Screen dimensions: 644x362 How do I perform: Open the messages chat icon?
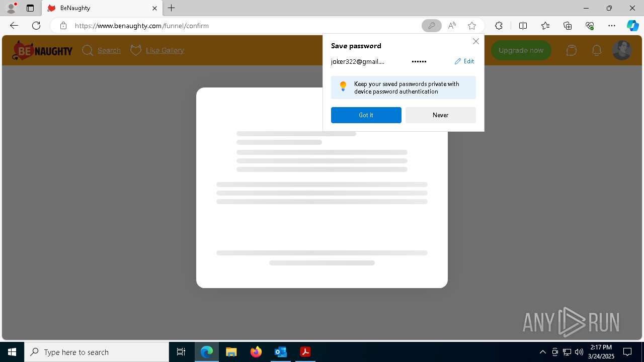click(x=571, y=50)
